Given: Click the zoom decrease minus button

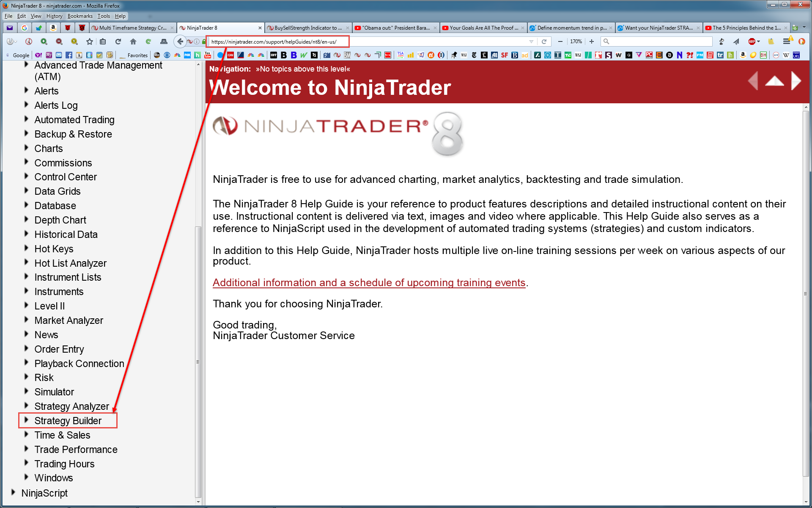Looking at the screenshot, I should 560,41.
